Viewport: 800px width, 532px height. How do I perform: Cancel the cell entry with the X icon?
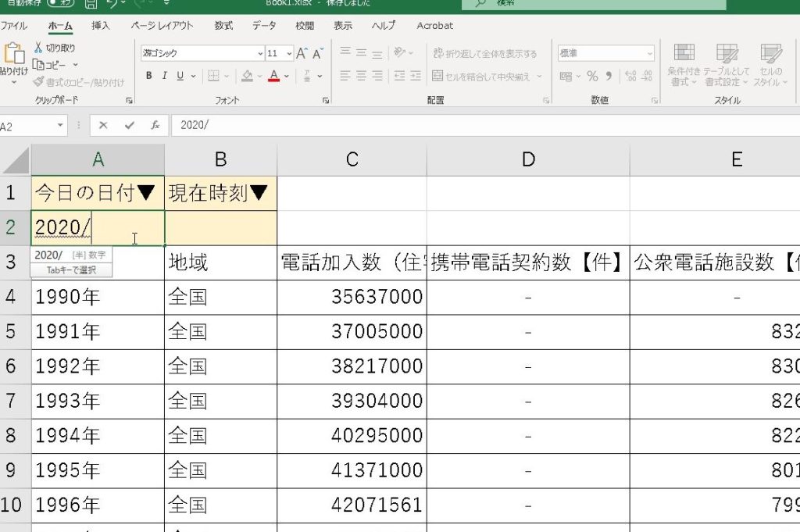tap(103, 125)
